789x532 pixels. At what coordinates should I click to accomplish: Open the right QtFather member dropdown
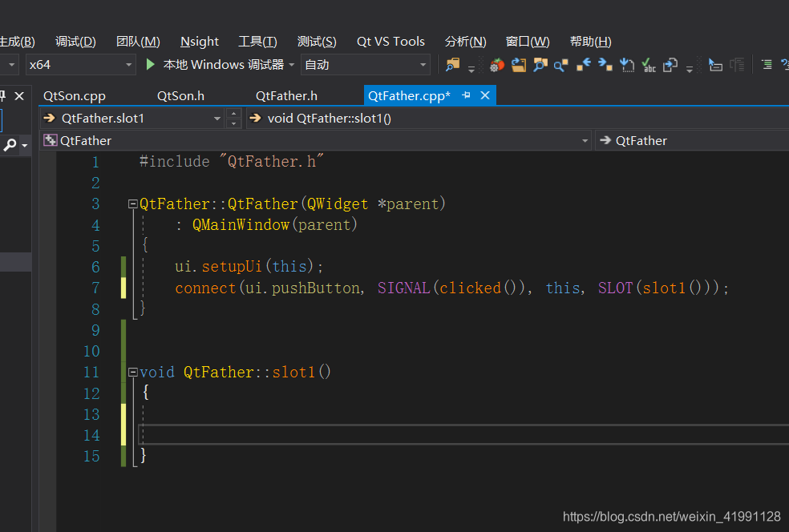pos(692,141)
